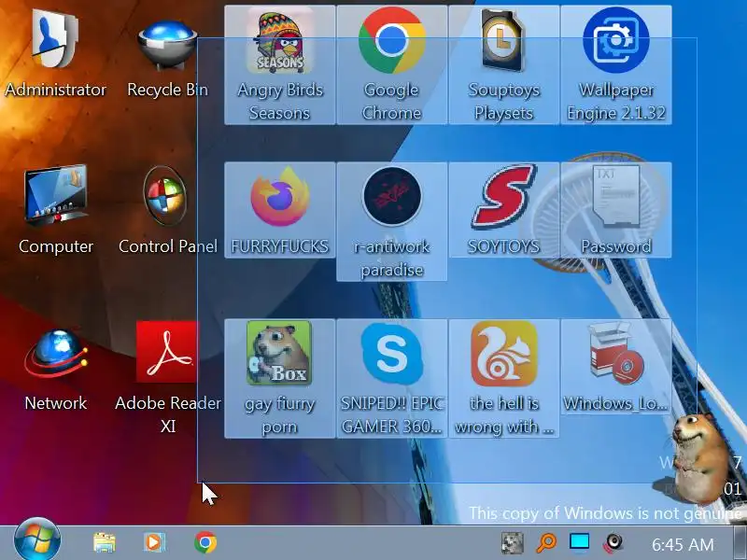This screenshot has width=747, height=560.
Task: Click the Show desktop taskbar strip
Action: pyautogui.click(x=741, y=543)
